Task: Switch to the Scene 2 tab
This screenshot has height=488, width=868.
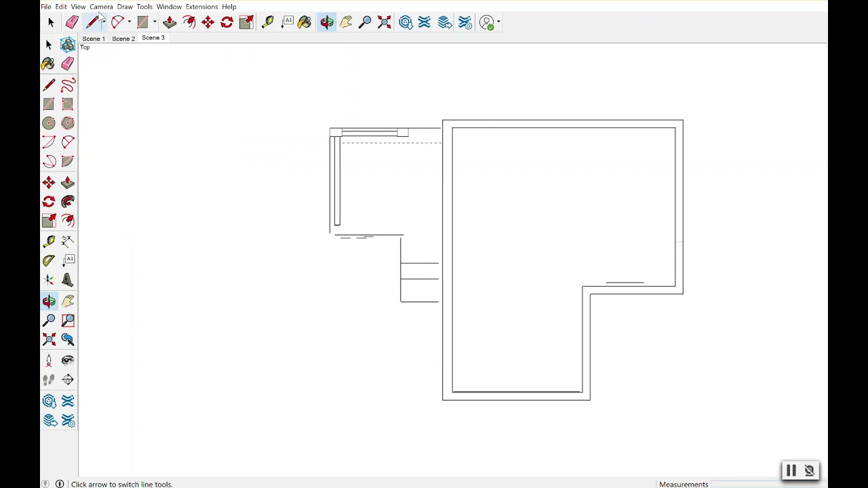Action: [x=123, y=39]
